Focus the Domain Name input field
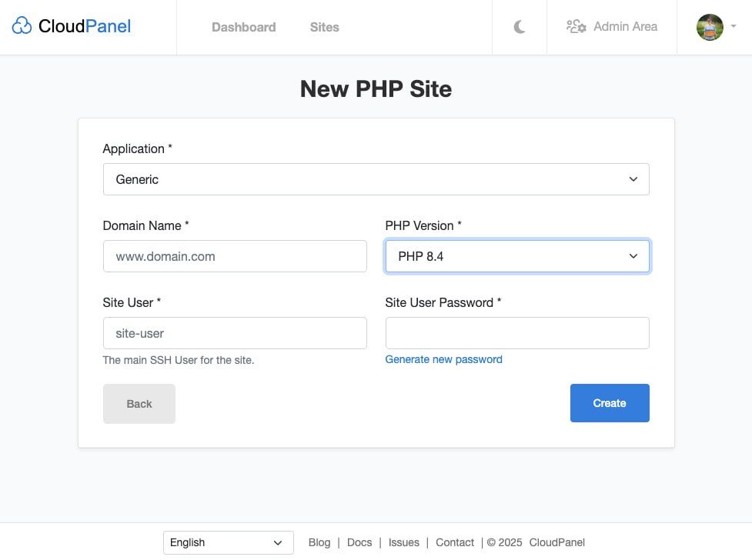This screenshot has height=560, width=752. pos(235,256)
